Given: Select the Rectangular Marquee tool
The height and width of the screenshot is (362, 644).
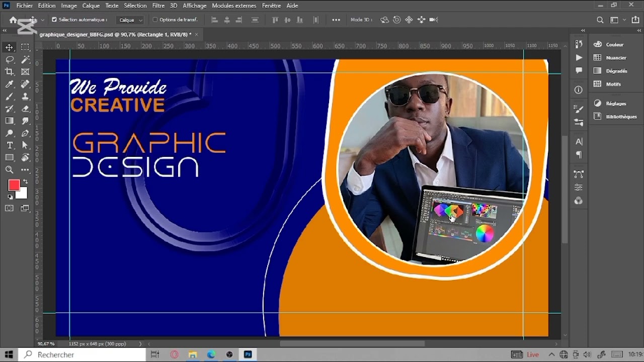Looking at the screenshot, I should click(25, 47).
